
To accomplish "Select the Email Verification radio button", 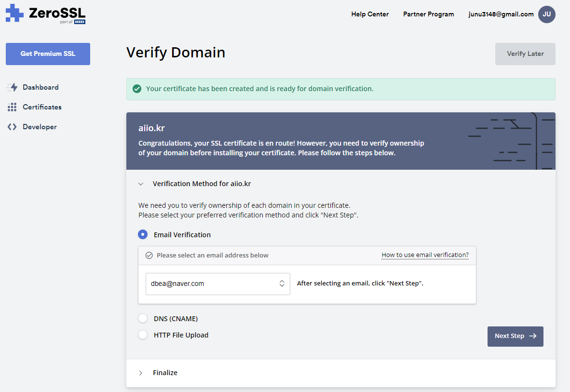I will coord(143,234).
